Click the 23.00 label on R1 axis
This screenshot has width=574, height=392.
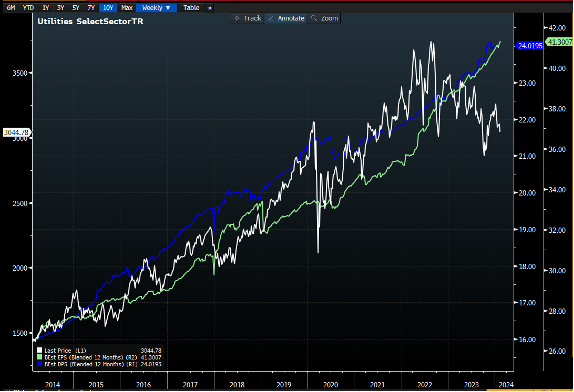[527, 83]
